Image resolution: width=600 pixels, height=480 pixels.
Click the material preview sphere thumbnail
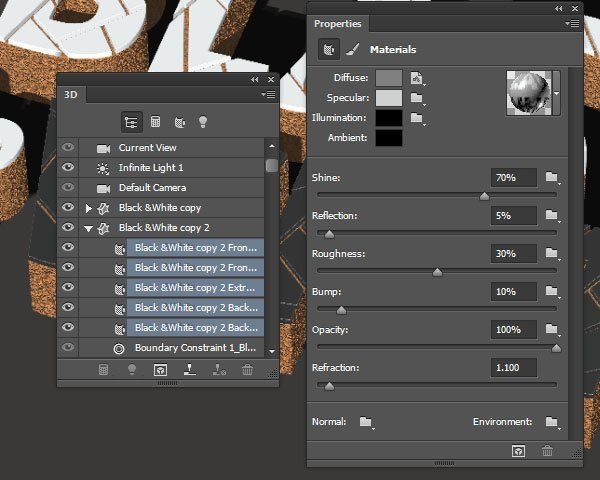(x=529, y=93)
